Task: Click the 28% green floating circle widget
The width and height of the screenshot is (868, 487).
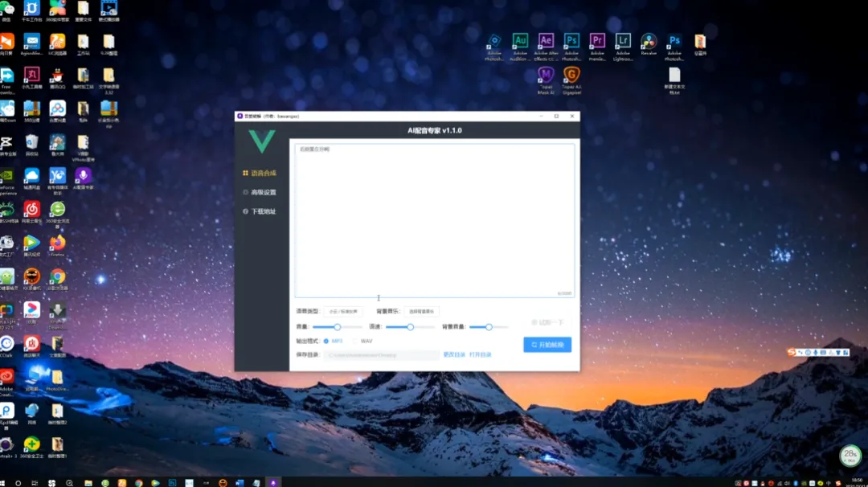Action: point(850,455)
